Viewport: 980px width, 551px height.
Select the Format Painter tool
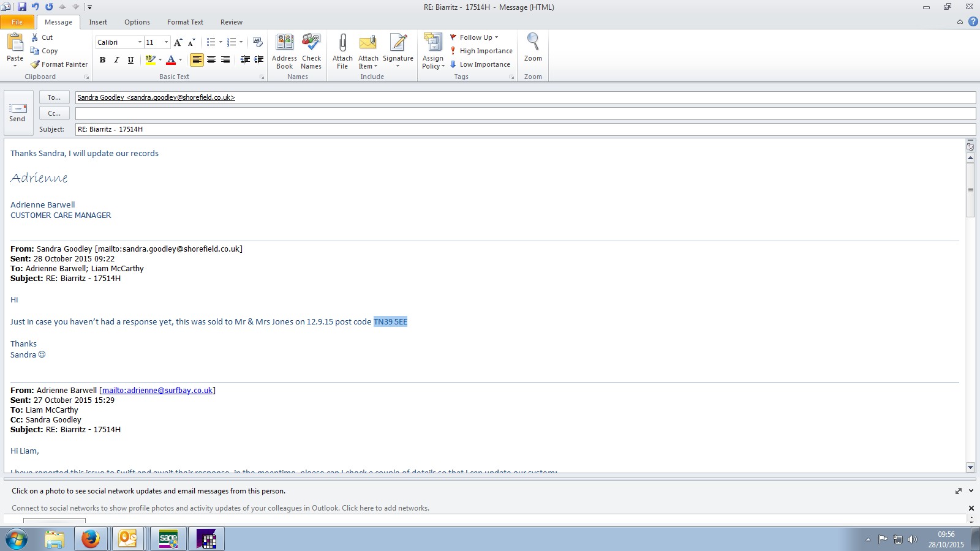[59, 64]
